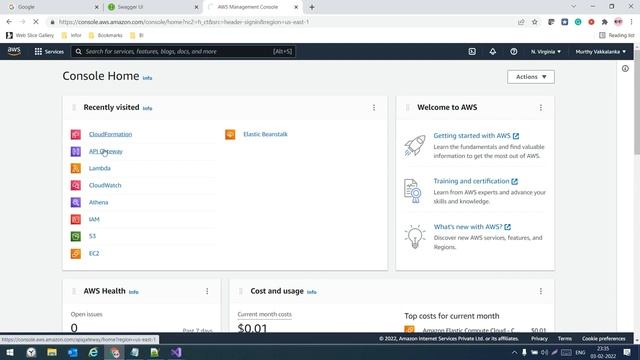
Task: Open the Bookmarks folder in bookmarks bar
Action: (105, 36)
